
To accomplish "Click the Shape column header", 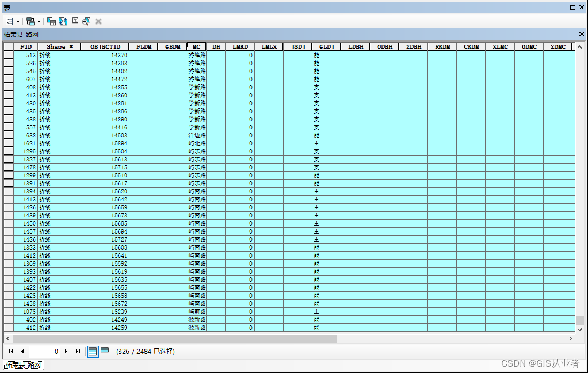I will [59, 47].
